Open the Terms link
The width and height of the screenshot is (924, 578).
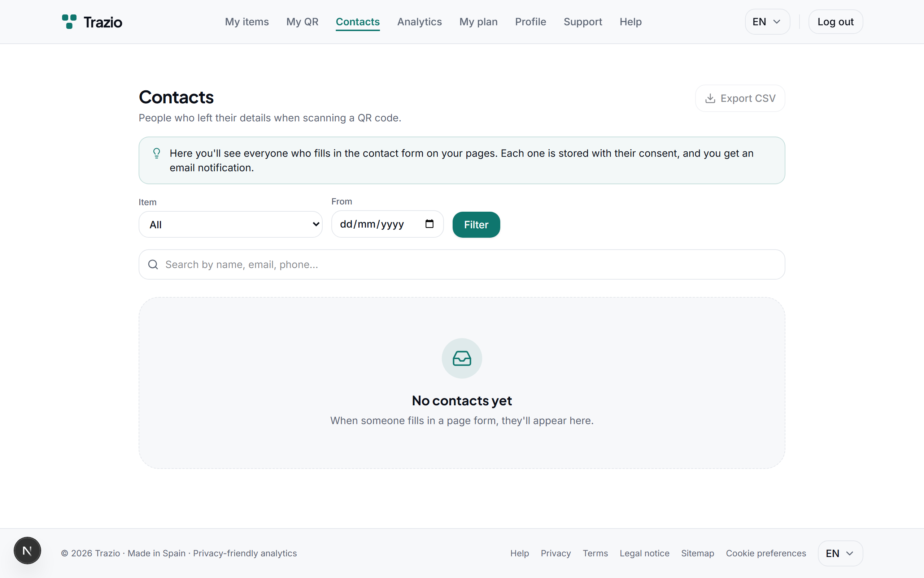(595, 553)
